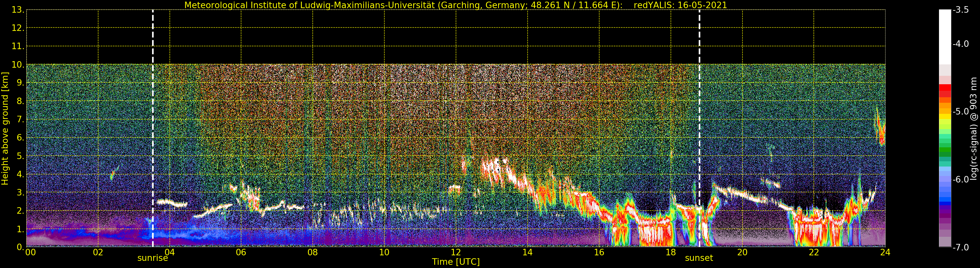The image size is (980, 268).
Task: Click the colorbar tick value "-4.0"
Action: (x=960, y=44)
